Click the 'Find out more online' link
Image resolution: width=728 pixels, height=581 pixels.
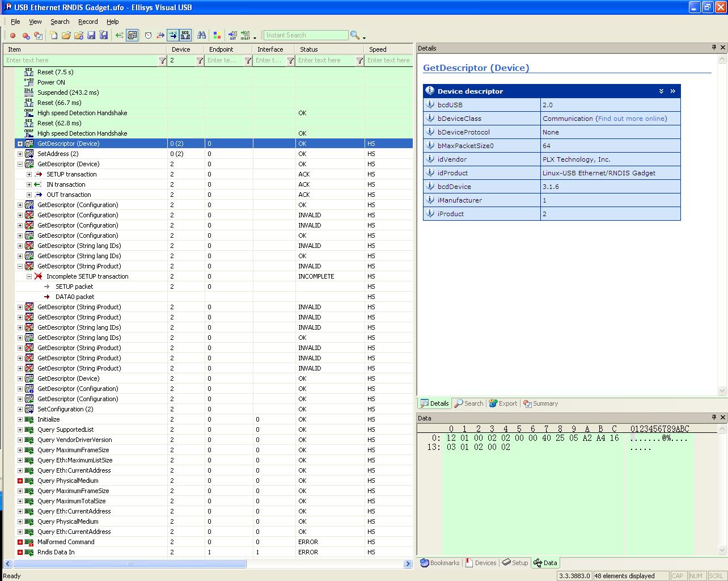[631, 119]
